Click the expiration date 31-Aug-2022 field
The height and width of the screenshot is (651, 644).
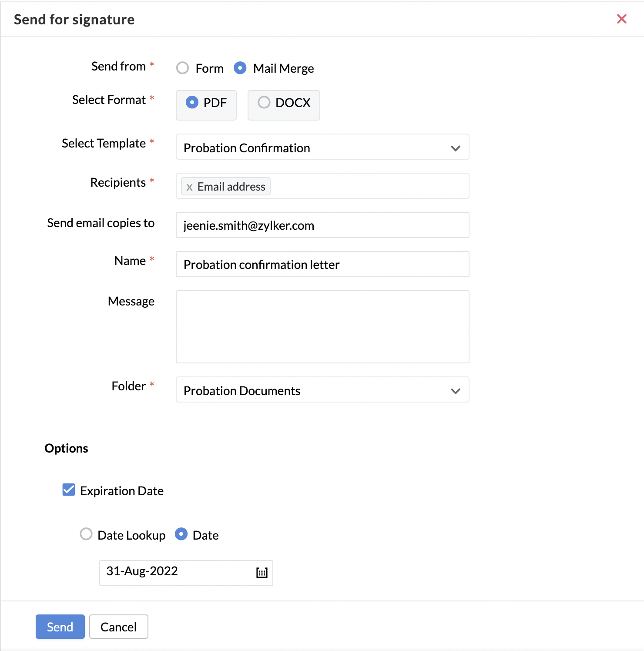[186, 573]
